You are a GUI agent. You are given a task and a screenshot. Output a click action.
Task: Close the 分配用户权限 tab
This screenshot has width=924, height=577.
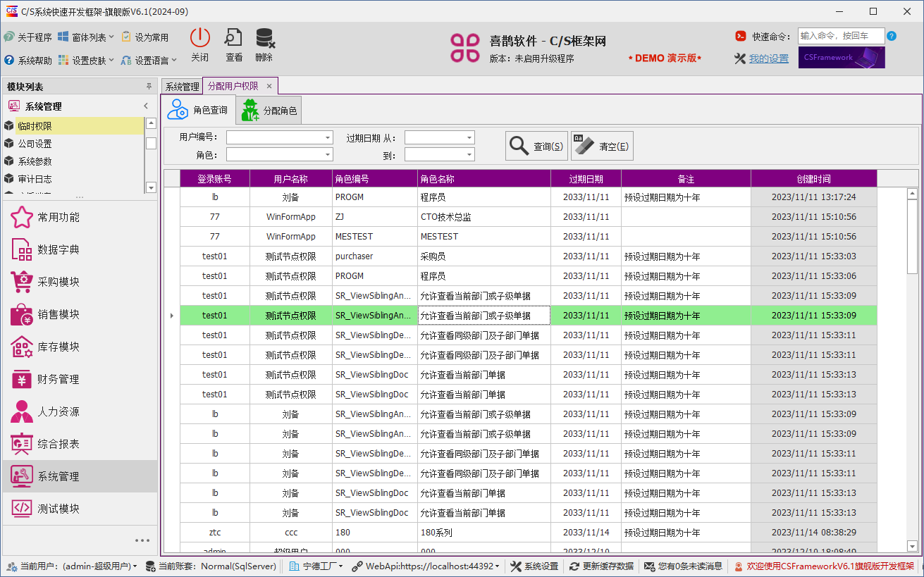[x=269, y=86]
